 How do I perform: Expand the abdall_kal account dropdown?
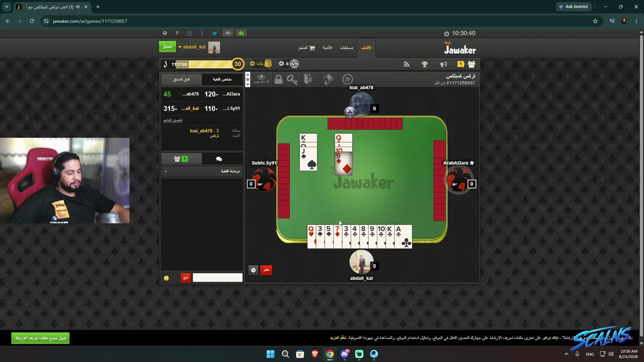pyautogui.click(x=180, y=47)
